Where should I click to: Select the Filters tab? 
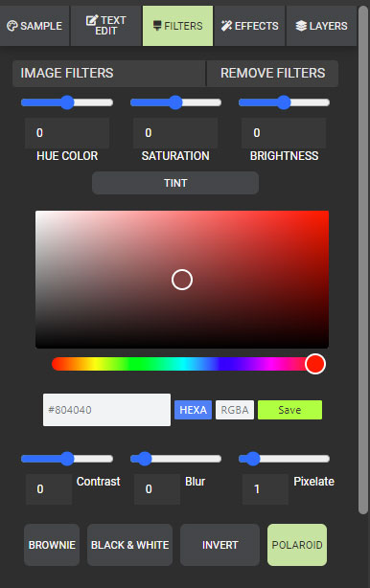click(178, 26)
